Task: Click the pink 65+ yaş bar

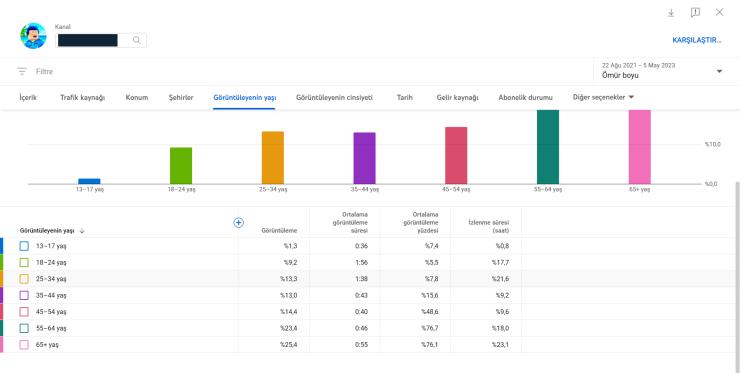Action: pyautogui.click(x=639, y=147)
